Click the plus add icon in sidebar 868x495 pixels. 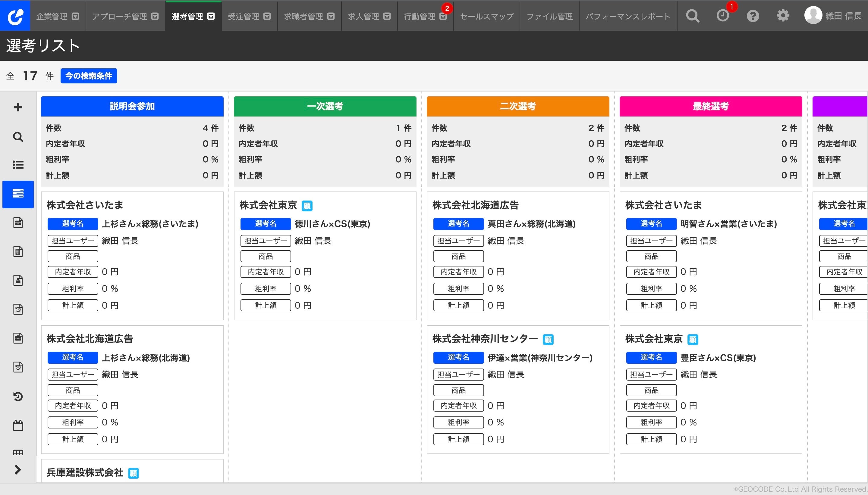tap(18, 107)
